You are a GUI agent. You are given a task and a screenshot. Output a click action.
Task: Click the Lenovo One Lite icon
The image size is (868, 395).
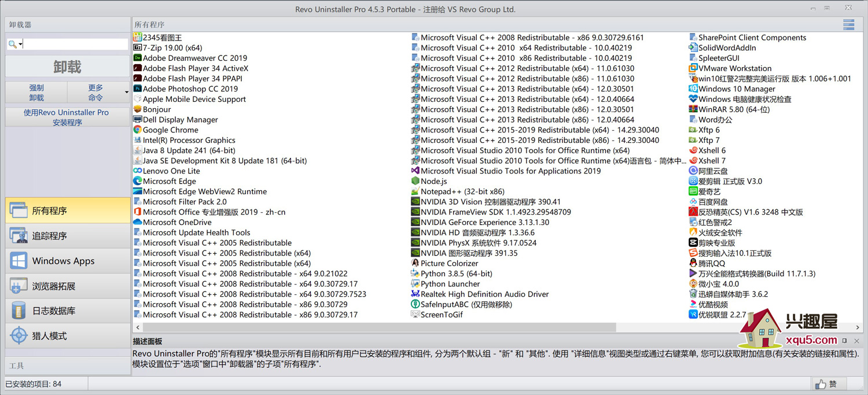point(138,171)
